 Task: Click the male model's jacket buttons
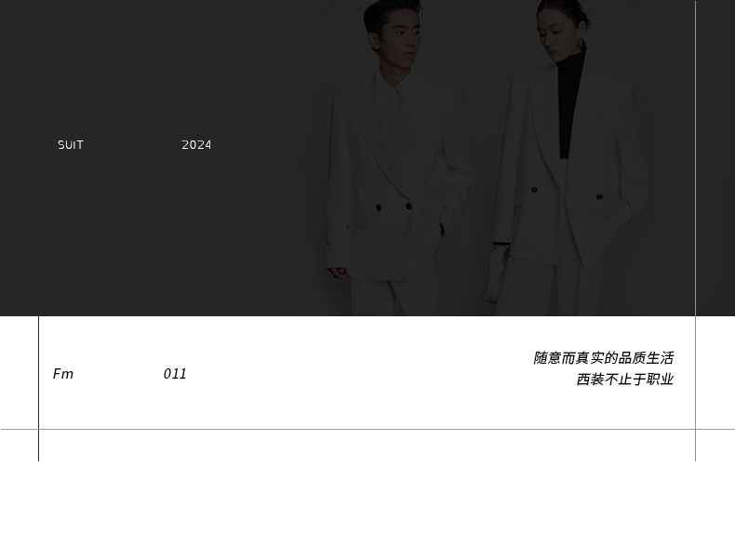[x=394, y=207]
